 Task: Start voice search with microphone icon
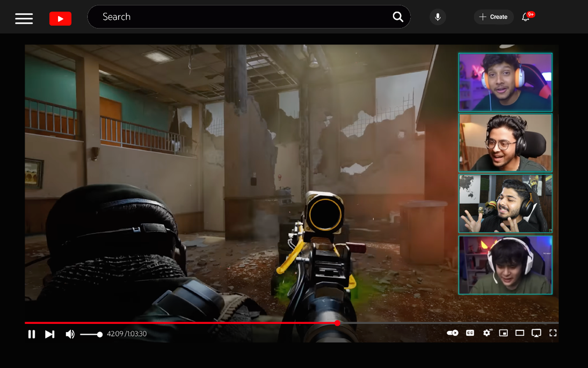coord(438,17)
